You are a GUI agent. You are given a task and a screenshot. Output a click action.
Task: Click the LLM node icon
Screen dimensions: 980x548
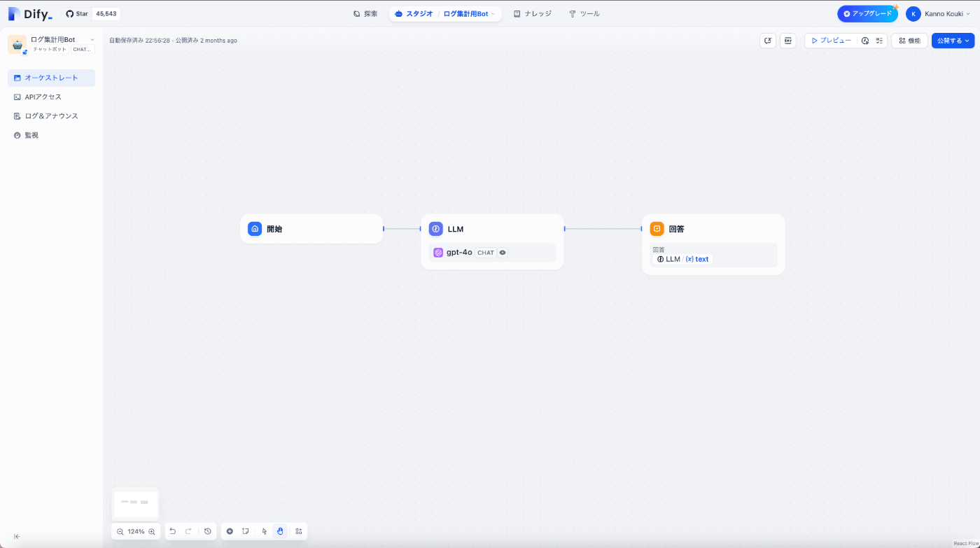pos(435,229)
